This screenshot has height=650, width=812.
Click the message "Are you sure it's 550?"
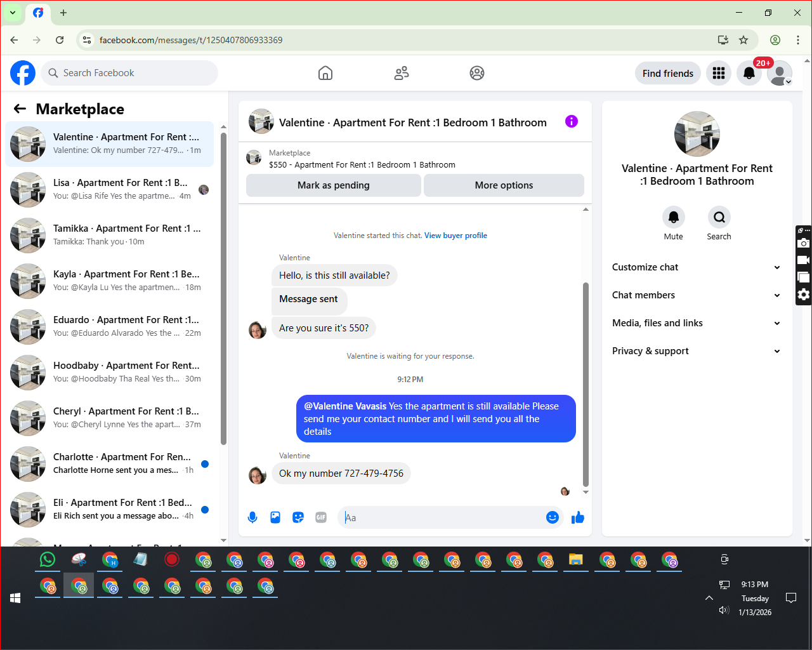[324, 328]
